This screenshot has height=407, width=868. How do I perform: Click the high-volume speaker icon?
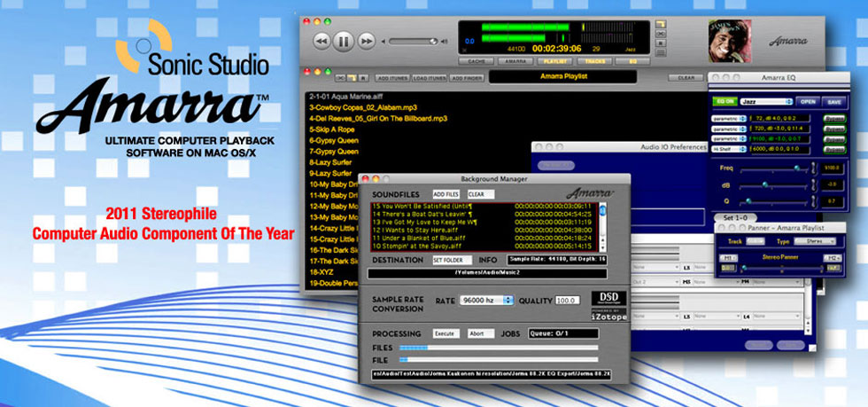pyautogui.click(x=444, y=42)
